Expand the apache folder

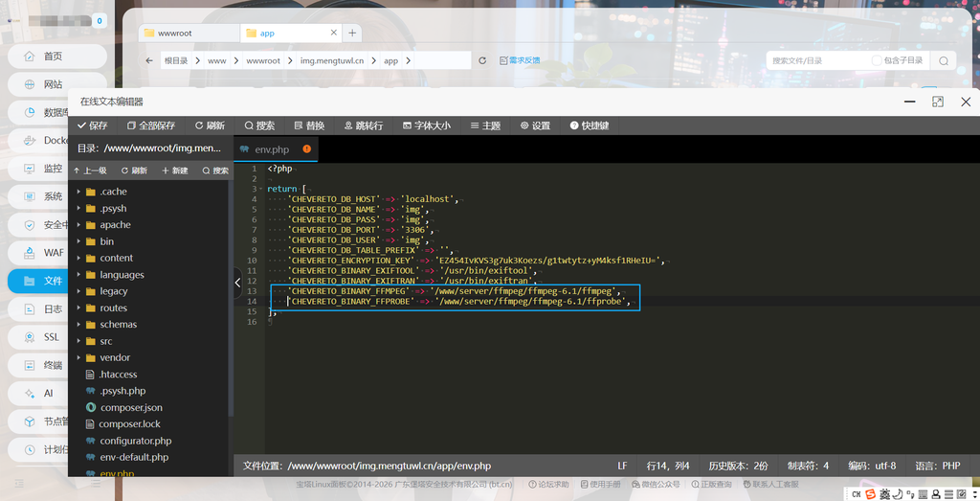[x=78, y=224]
